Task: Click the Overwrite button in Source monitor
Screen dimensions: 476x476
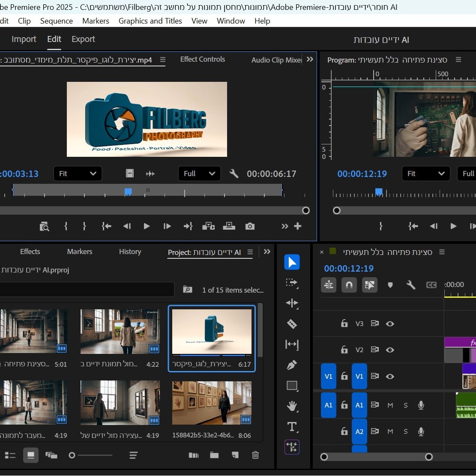Action: click(229, 226)
